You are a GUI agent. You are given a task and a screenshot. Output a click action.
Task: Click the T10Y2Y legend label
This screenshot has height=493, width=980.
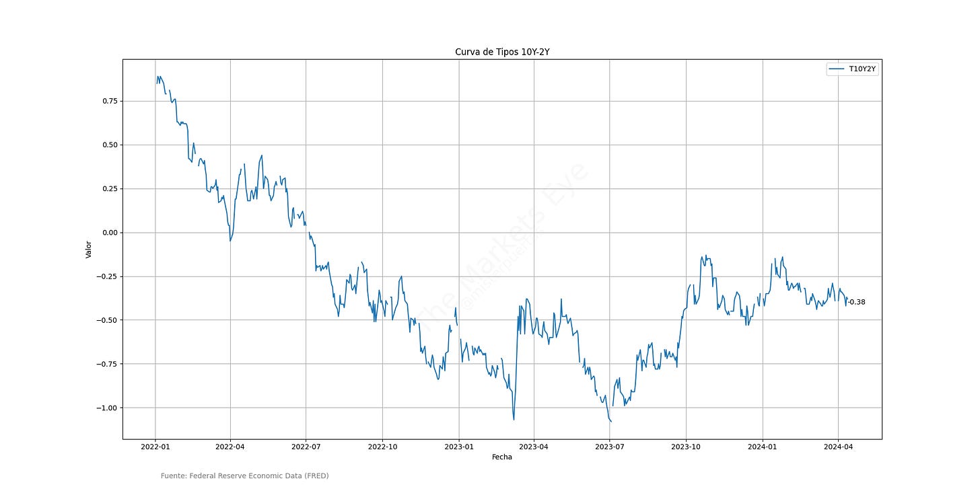coord(863,69)
